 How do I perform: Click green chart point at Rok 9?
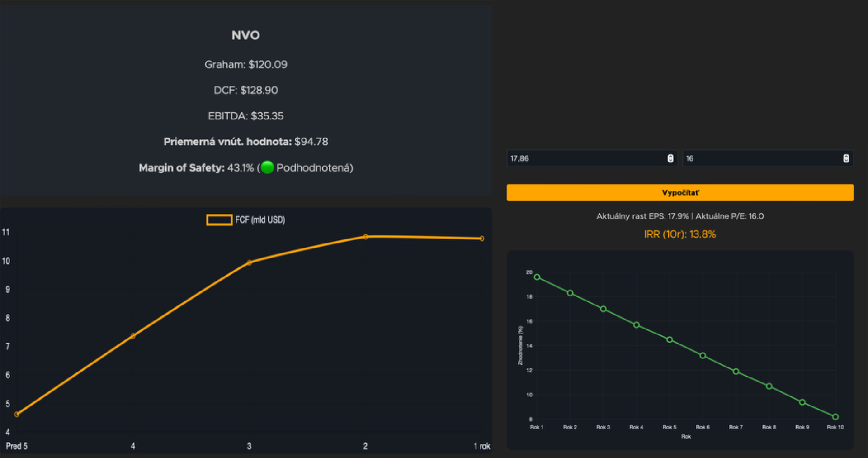pyautogui.click(x=802, y=402)
